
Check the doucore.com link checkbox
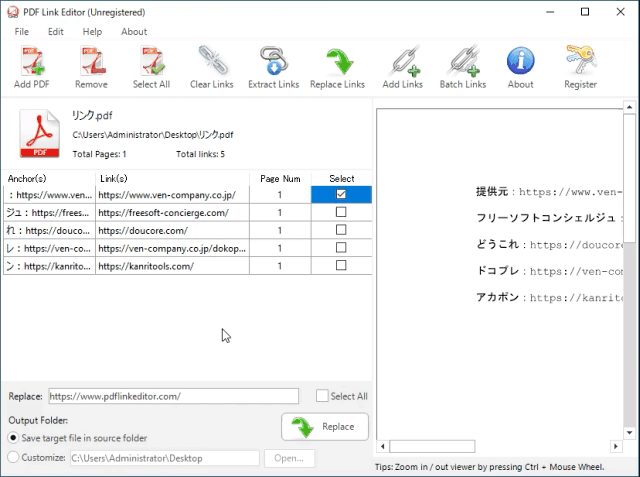(x=341, y=230)
